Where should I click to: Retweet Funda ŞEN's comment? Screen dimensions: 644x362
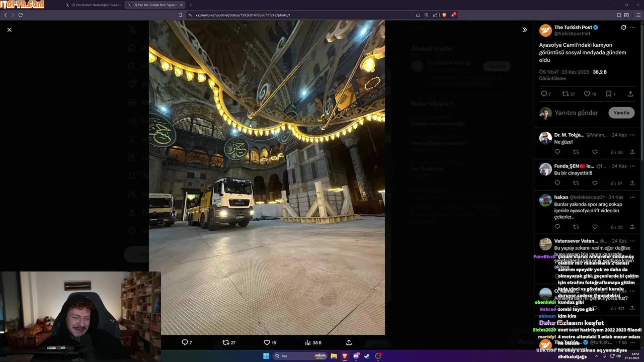pos(576,183)
